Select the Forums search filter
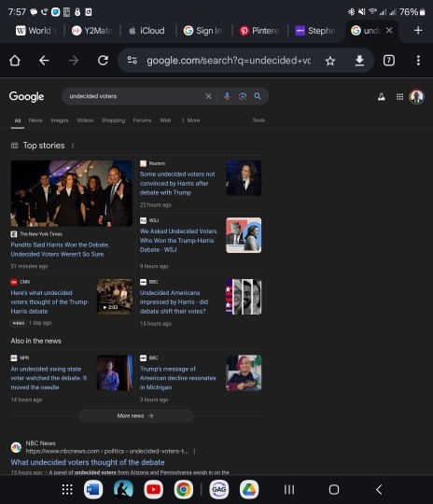Image resolution: width=433 pixels, height=504 pixels. coord(142,120)
